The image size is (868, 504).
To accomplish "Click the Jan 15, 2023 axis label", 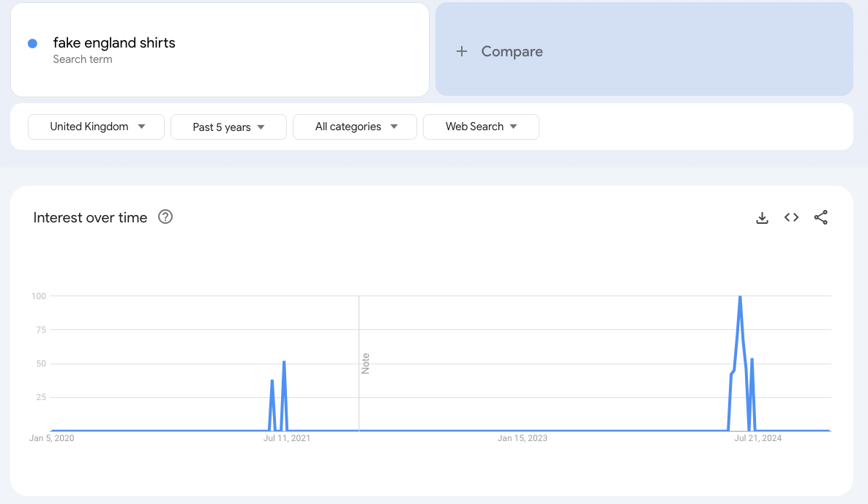I will pyautogui.click(x=522, y=438).
